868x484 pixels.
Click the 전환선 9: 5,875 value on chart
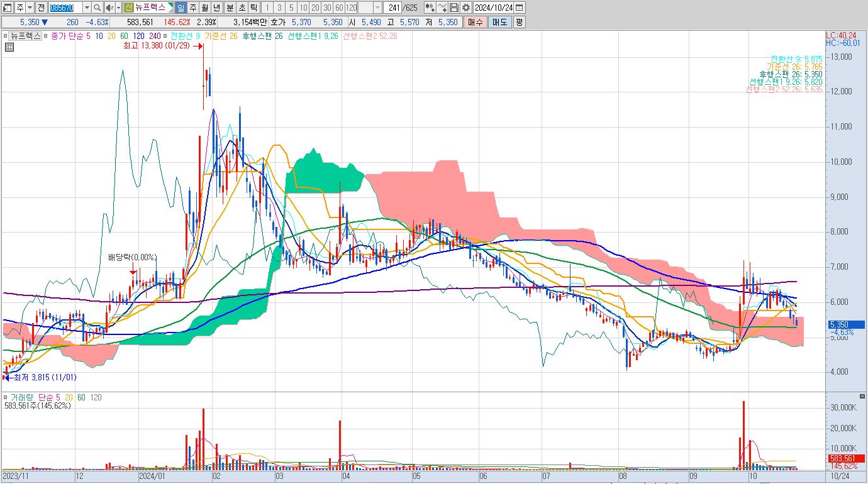pyautogui.click(x=796, y=59)
